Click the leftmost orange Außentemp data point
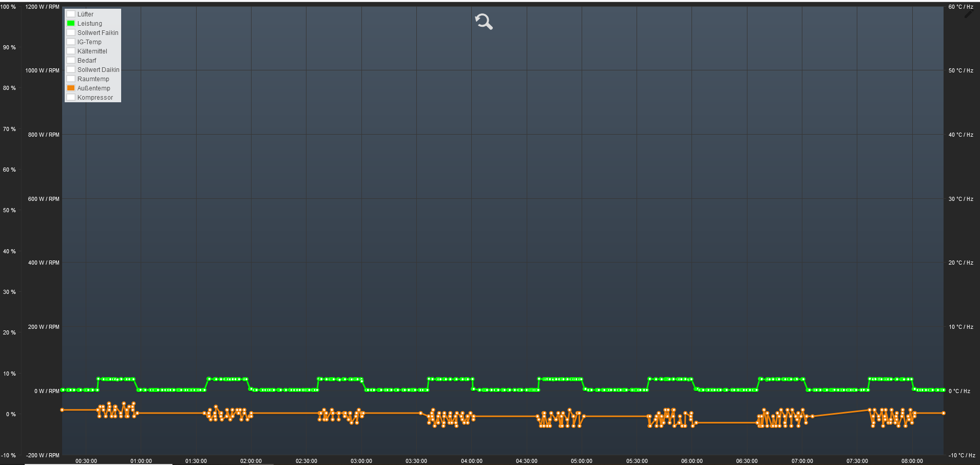The height and width of the screenshot is (465, 980). pos(62,410)
